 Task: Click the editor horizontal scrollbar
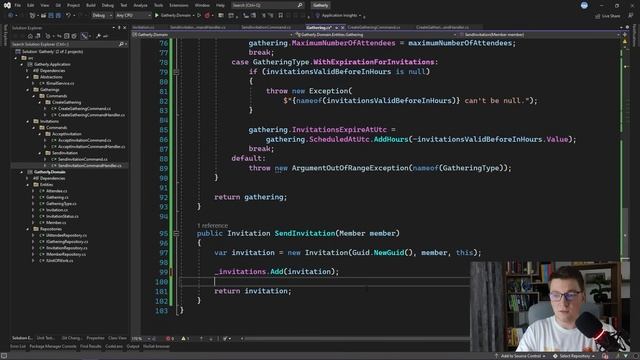(x=355, y=338)
